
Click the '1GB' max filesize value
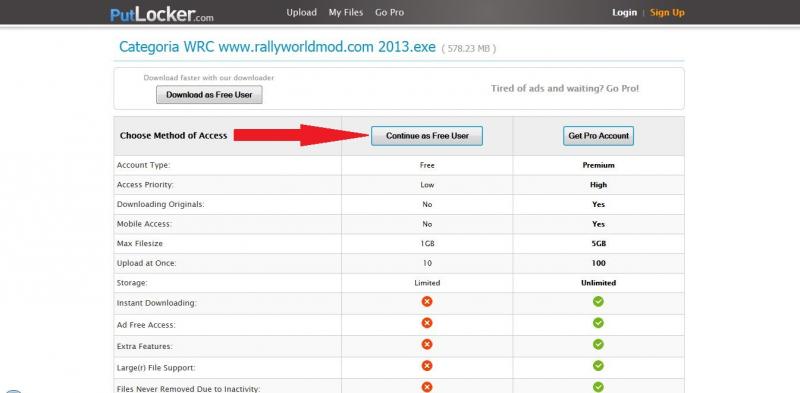click(427, 244)
